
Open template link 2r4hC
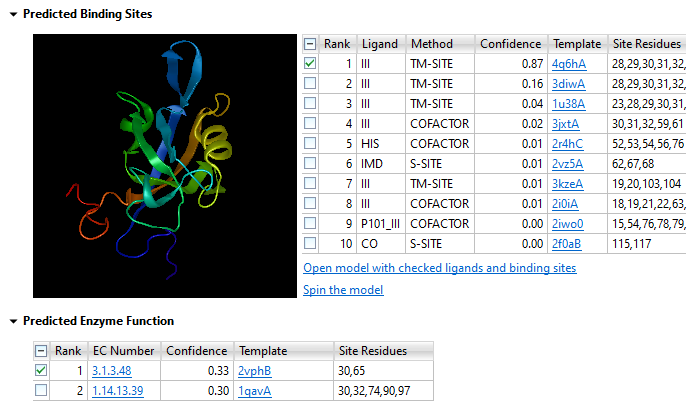tap(567, 144)
